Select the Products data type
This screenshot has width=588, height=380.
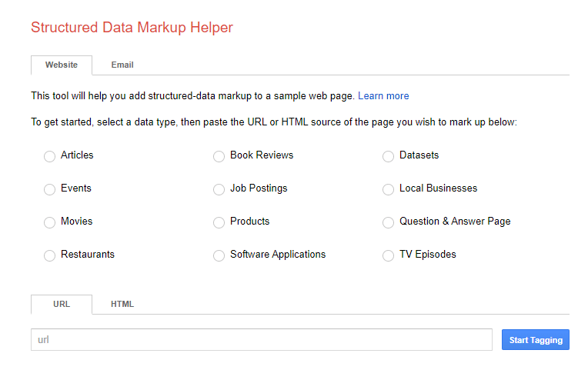coord(219,222)
